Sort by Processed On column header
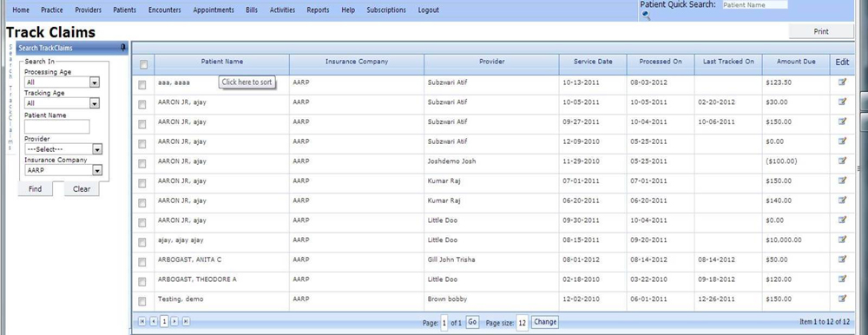Image resolution: width=868 pixels, height=335 pixels. pos(661,62)
